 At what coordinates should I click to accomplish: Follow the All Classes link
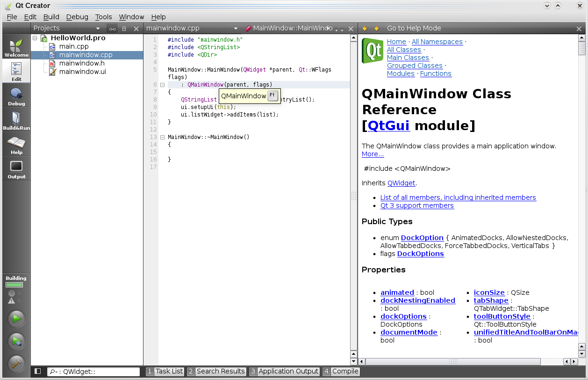coord(404,50)
